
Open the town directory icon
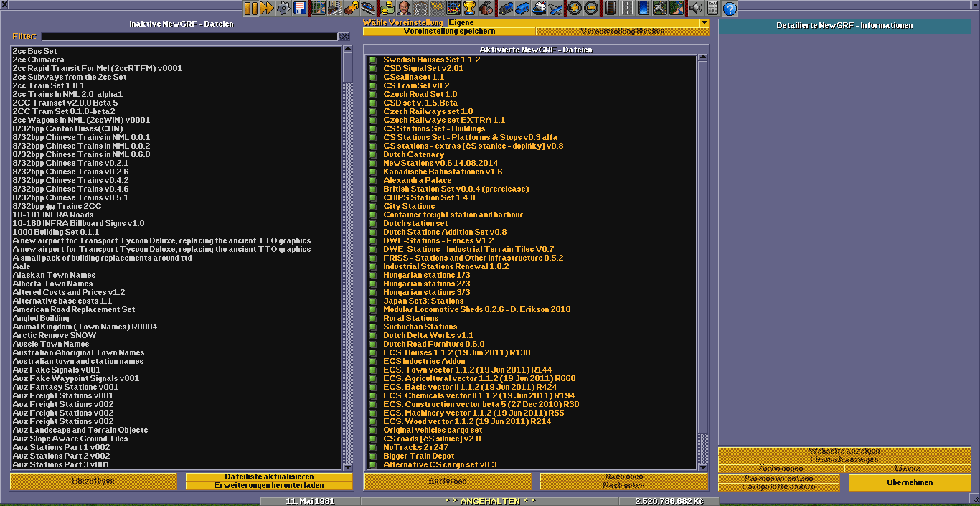click(334, 8)
